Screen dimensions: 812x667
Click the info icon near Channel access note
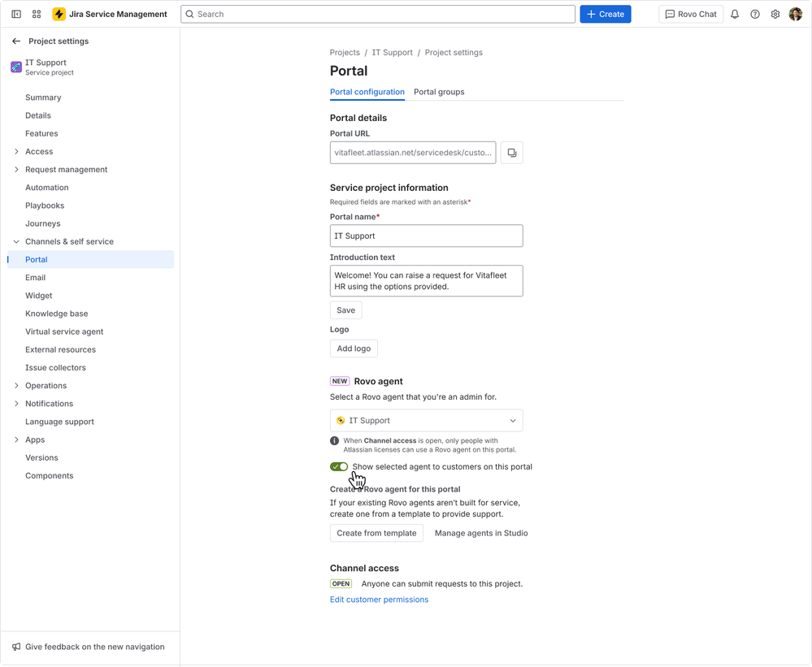335,441
